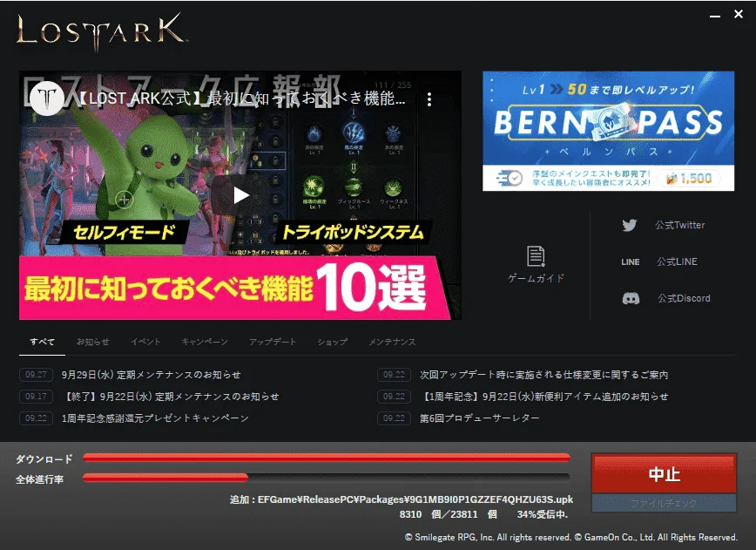Image resolution: width=756 pixels, height=550 pixels.
Task: Click the Discord logo icon
Action: tap(631, 299)
